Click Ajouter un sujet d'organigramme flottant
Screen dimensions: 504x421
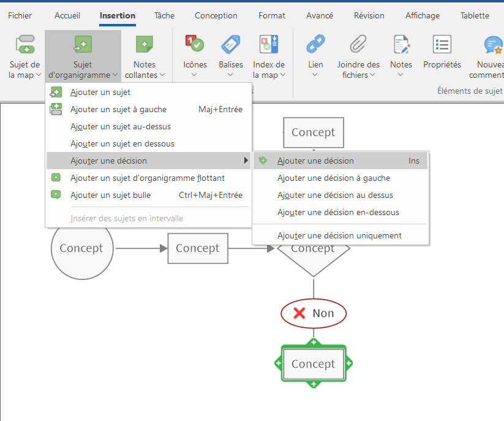[x=147, y=178]
